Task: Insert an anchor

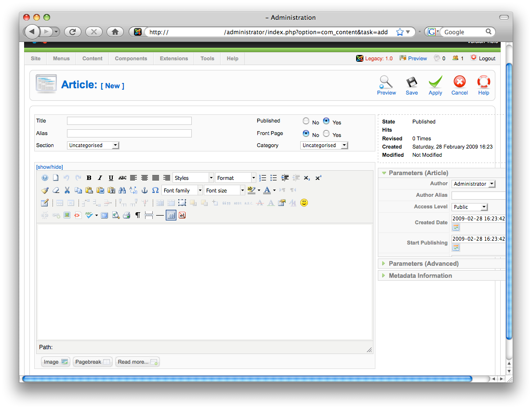Action: (x=145, y=190)
